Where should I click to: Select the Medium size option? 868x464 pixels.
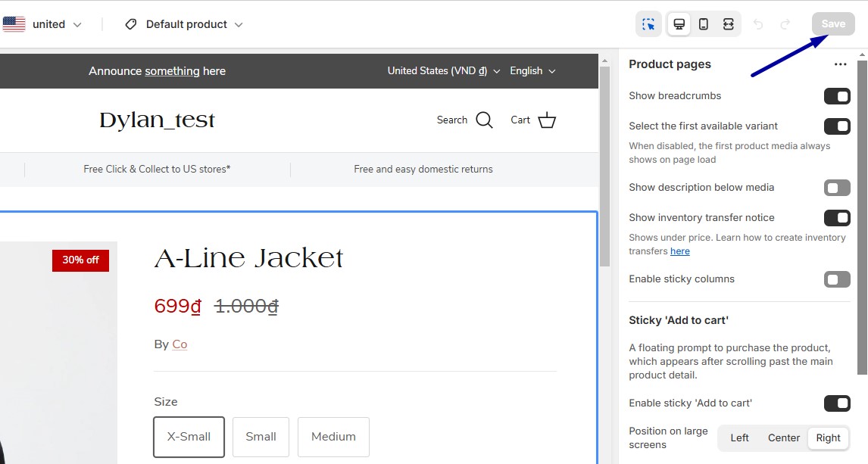pyautogui.click(x=333, y=437)
